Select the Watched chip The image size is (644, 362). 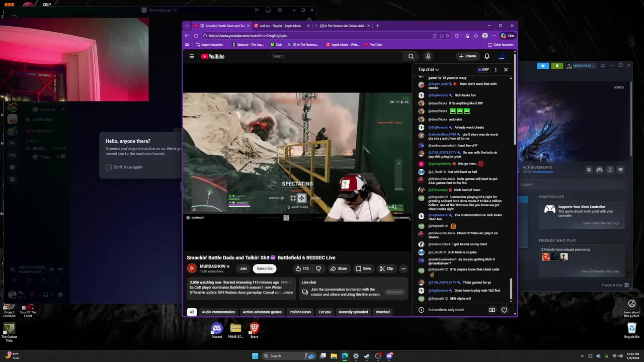[x=383, y=312]
